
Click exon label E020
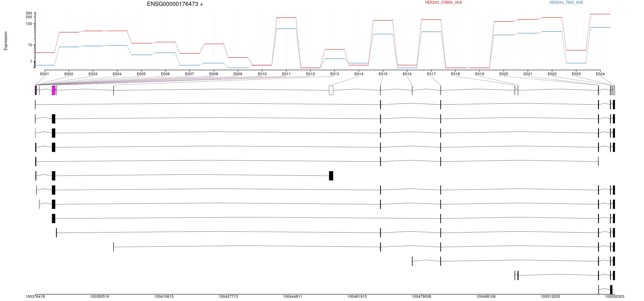click(x=504, y=74)
